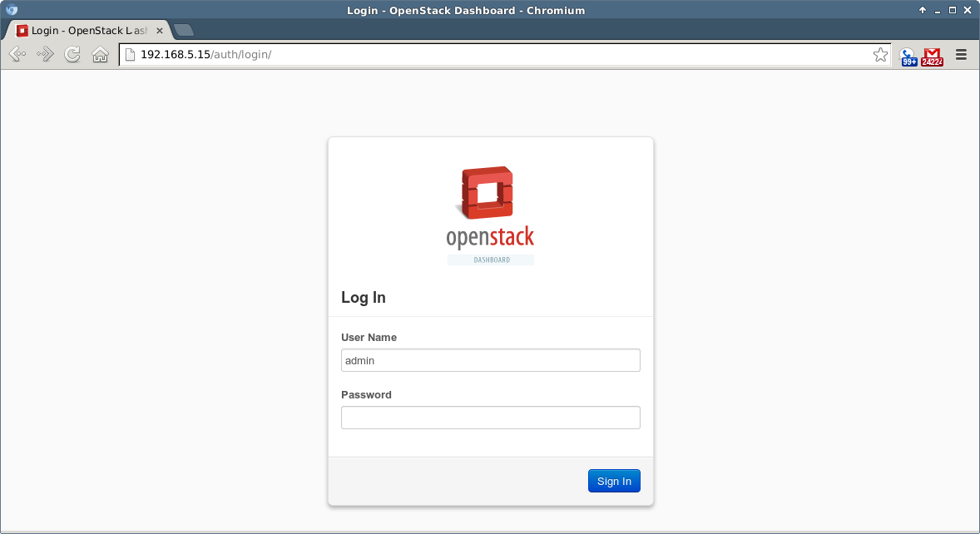Open a new browser tab

[x=184, y=31]
